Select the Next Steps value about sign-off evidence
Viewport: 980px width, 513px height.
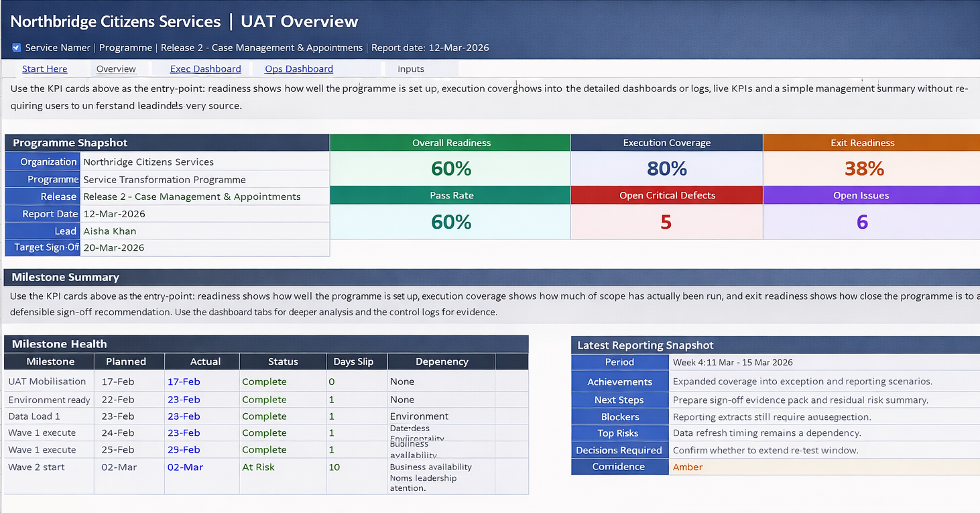click(824, 400)
